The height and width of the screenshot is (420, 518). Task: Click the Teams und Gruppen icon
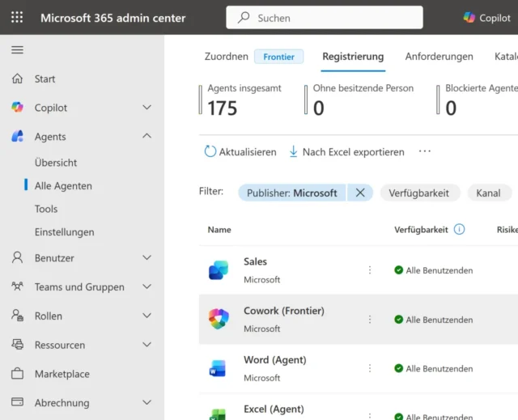click(17, 286)
